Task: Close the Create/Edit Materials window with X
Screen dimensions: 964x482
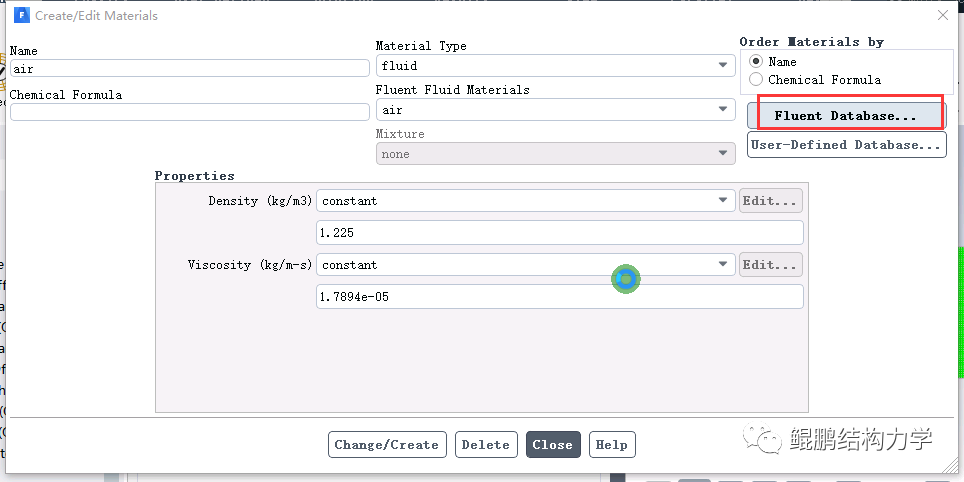Action: 942,15
